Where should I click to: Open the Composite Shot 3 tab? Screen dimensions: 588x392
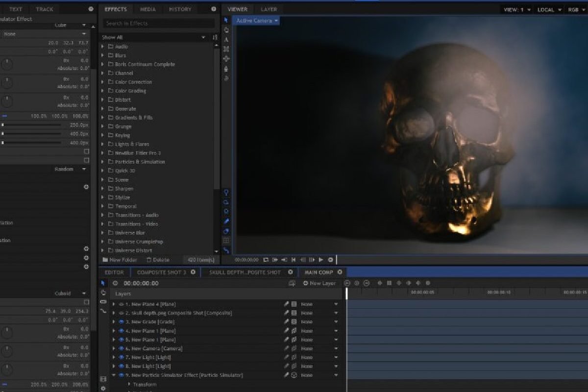161,272
